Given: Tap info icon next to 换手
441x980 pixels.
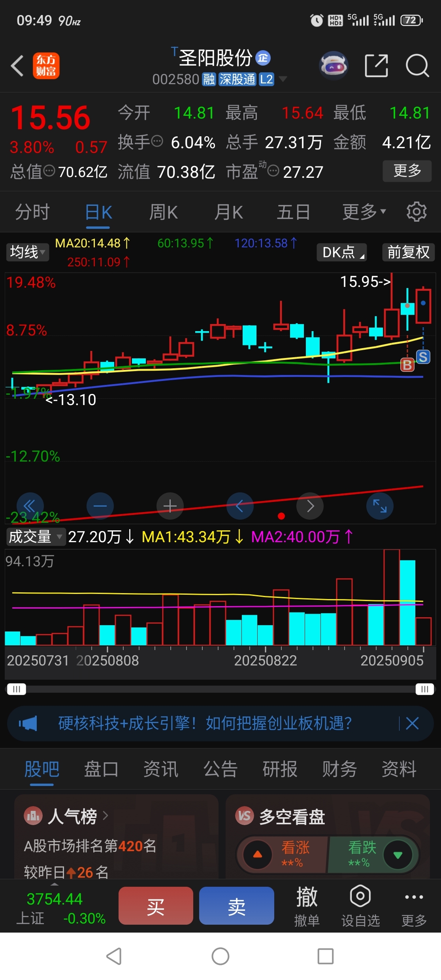Looking at the screenshot, I should [x=157, y=141].
